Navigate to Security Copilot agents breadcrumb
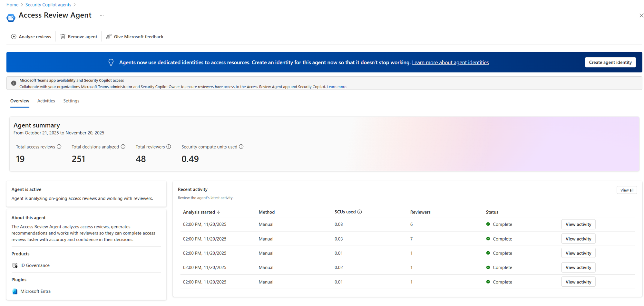 48,5
